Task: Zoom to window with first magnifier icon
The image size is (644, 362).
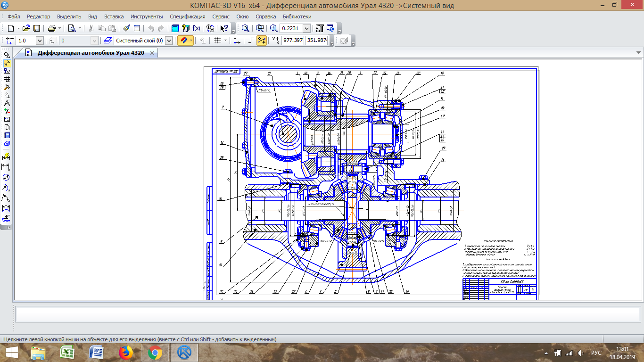Action: click(x=245, y=28)
